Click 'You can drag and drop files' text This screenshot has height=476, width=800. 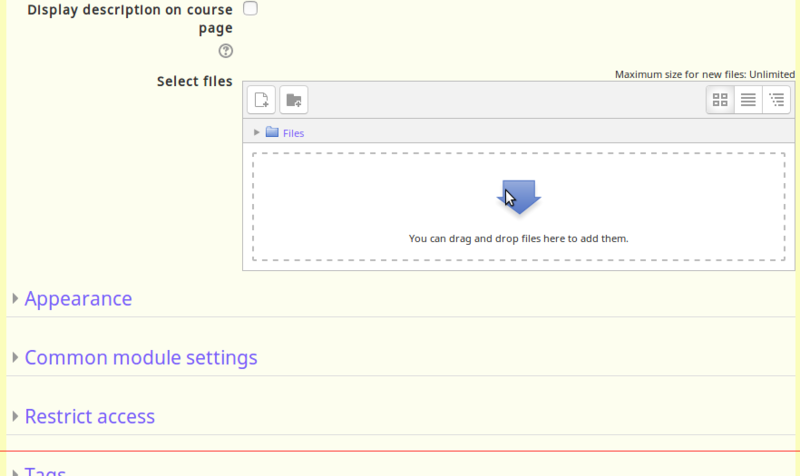tap(518, 238)
